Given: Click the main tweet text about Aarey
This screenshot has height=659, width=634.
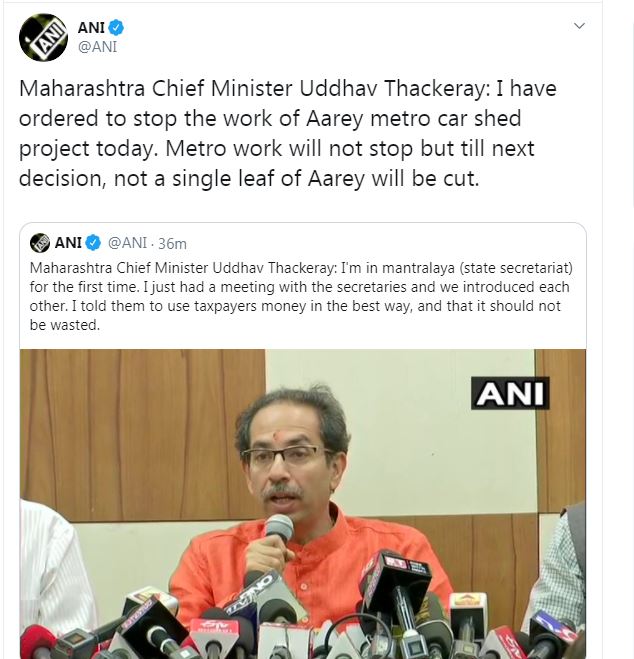Looking at the screenshot, I should 288,133.
